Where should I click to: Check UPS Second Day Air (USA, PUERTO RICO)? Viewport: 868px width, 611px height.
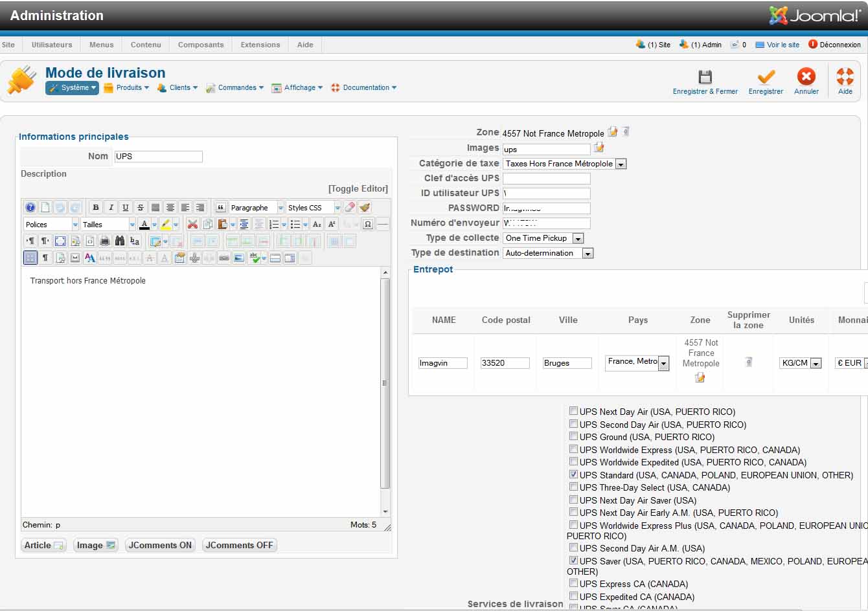click(x=573, y=424)
